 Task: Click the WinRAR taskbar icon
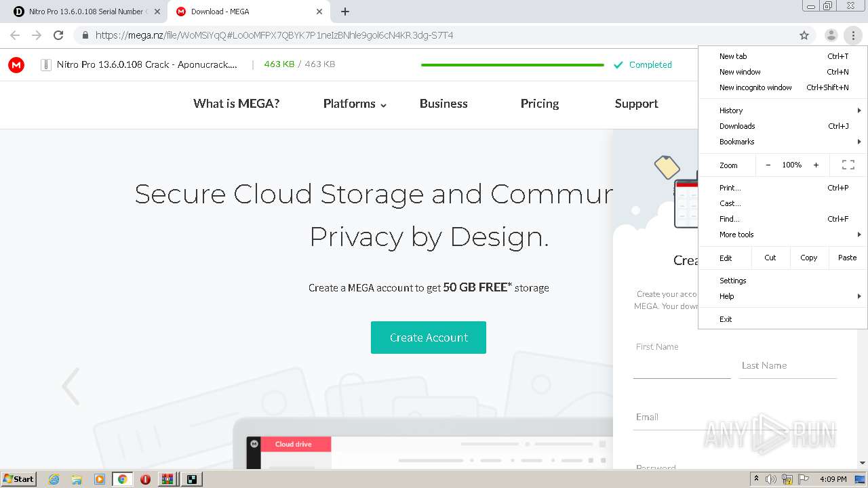tap(167, 479)
